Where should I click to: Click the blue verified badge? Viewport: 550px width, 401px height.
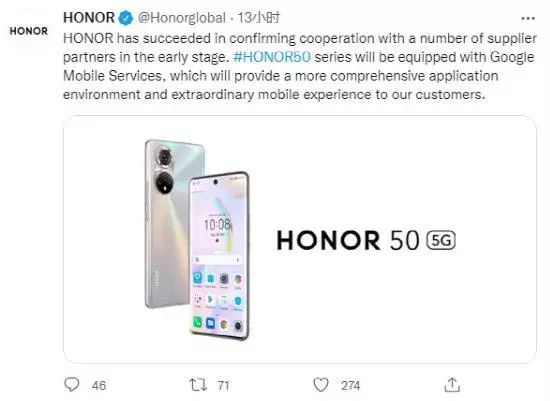point(126,18)
